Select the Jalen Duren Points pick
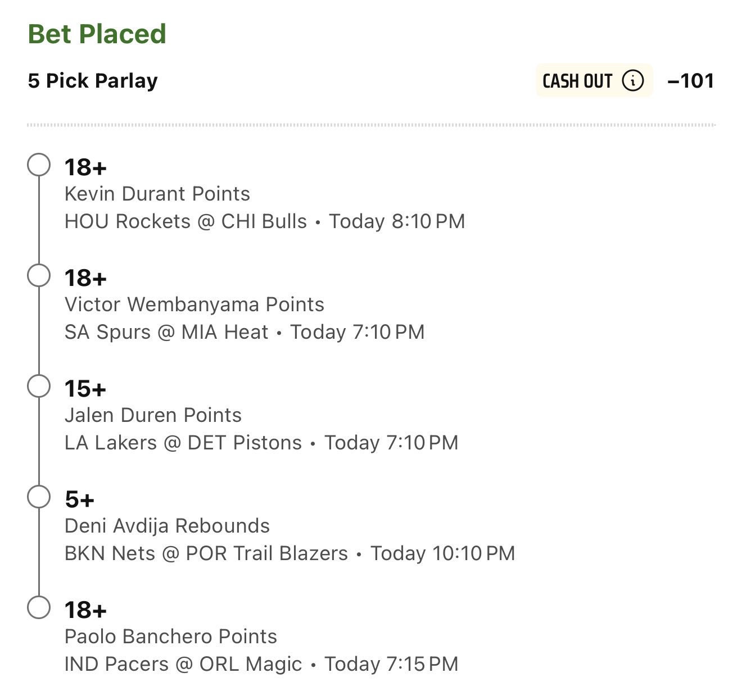742x700 pixels. pos(153,415)
